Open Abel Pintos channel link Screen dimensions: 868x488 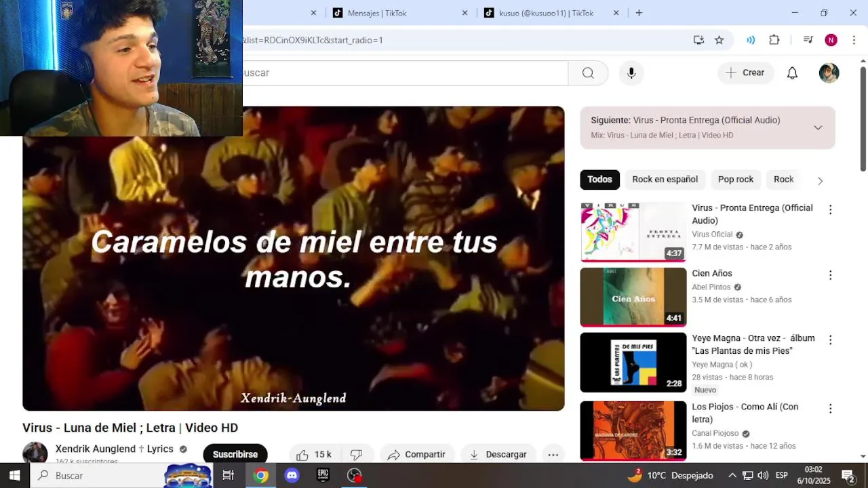[x=711, y=287]
